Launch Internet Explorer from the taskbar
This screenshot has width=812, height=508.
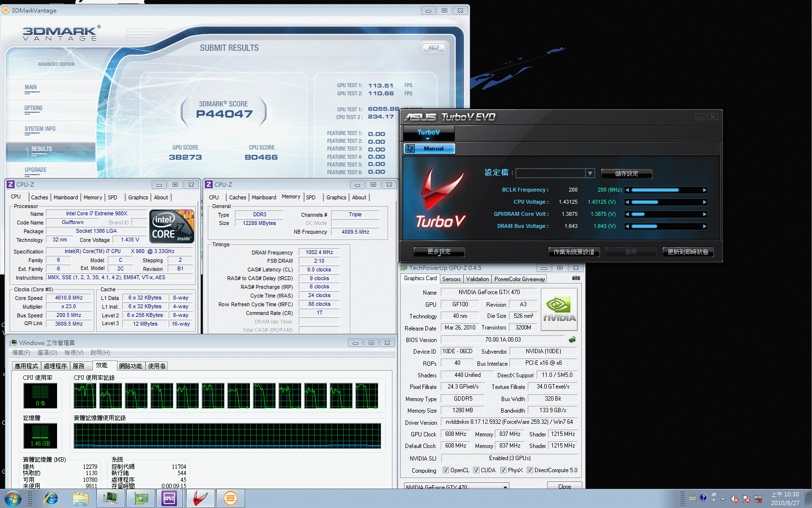(x=51, y=498)
